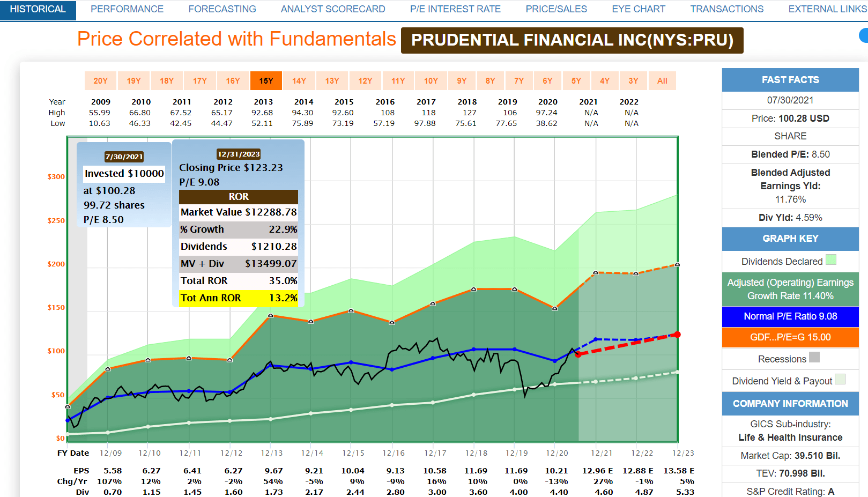Click the TEV: 70.998 Bil. entry

790,473
